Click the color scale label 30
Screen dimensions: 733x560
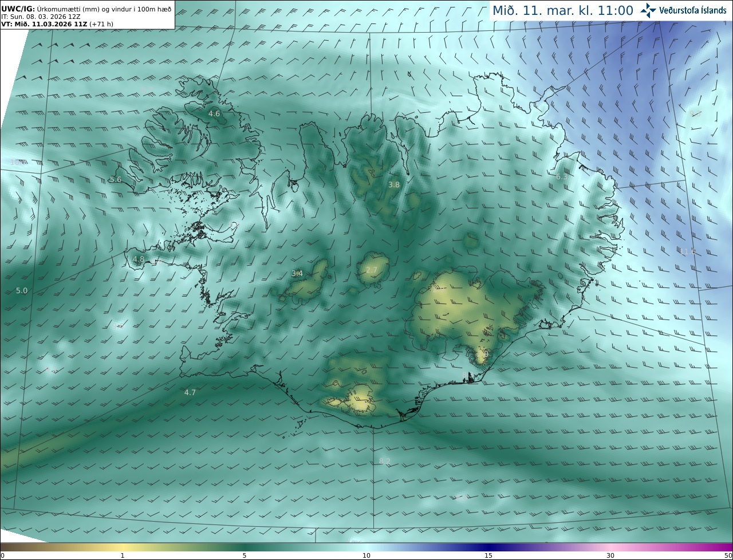point(610,555)
